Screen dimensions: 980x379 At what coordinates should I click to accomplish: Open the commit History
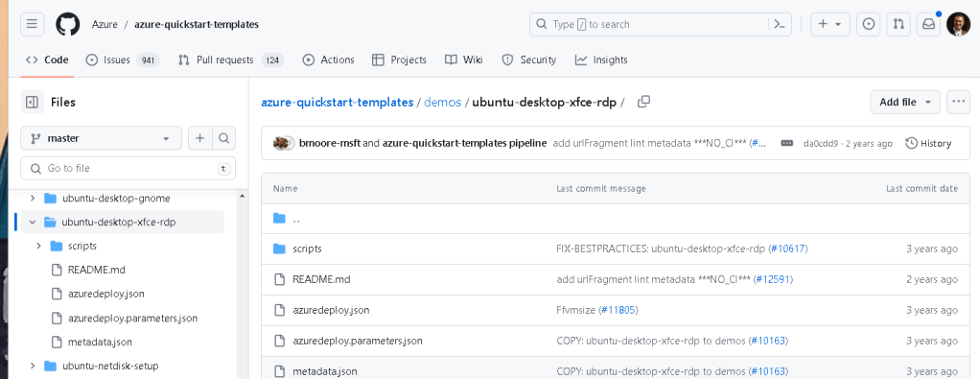(x=928, y=143)
